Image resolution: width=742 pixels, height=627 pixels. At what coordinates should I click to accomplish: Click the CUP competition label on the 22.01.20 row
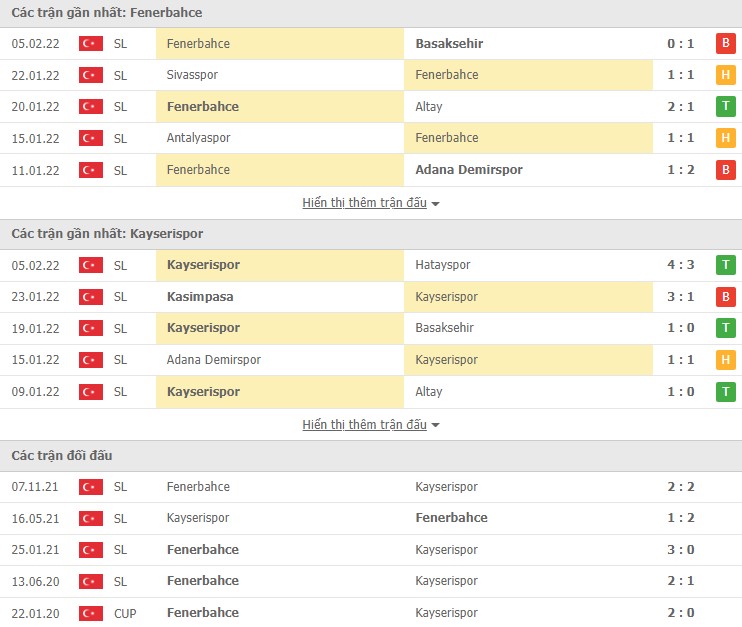[123, 612]
